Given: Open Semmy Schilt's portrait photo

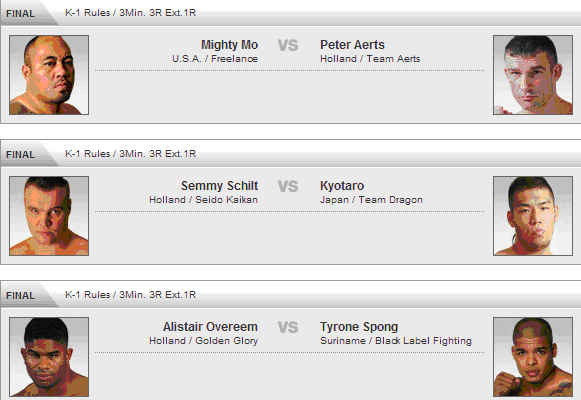Looking at the screenshot, I should tap(49, 216).
